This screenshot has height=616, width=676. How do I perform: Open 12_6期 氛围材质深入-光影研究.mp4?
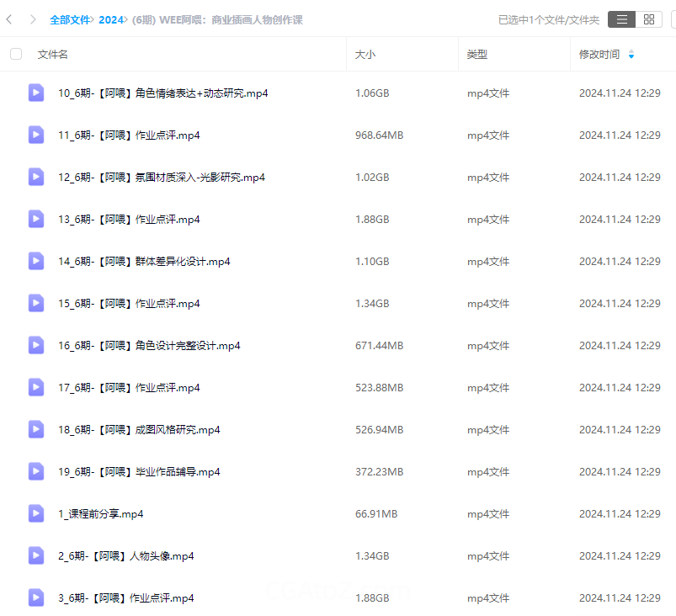(162, 178)
